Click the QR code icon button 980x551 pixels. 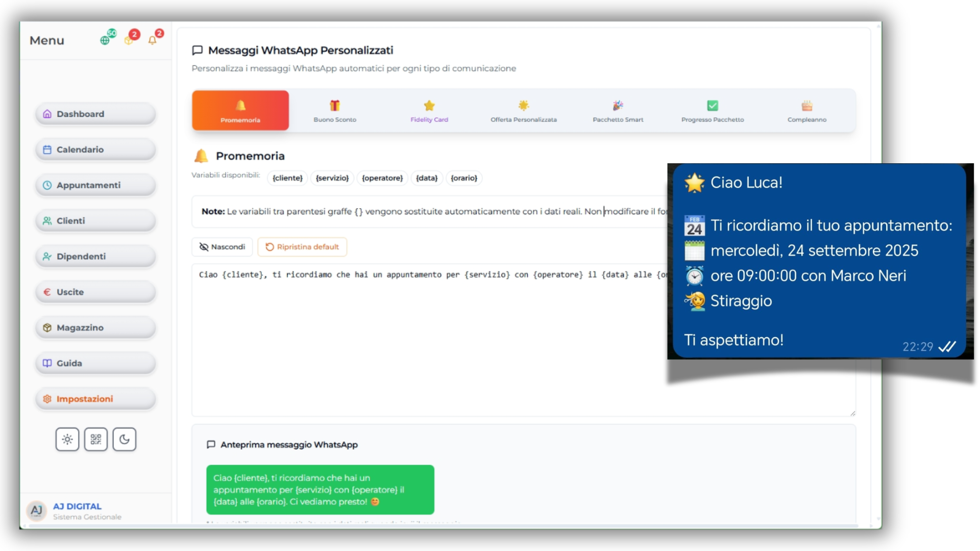(96, 439)
